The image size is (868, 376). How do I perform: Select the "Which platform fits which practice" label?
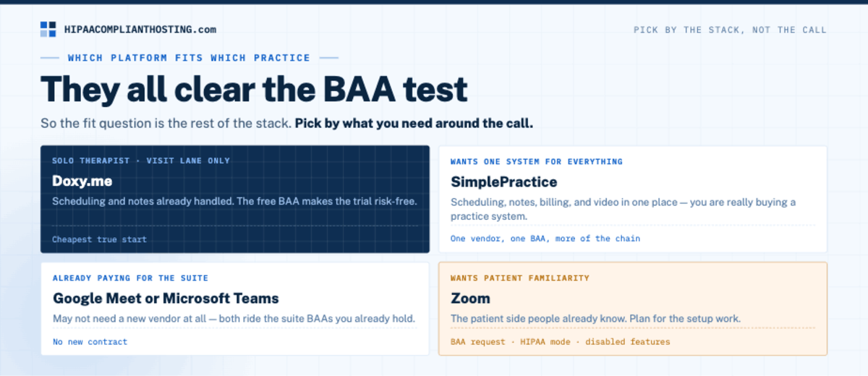[x=189, y=58]
